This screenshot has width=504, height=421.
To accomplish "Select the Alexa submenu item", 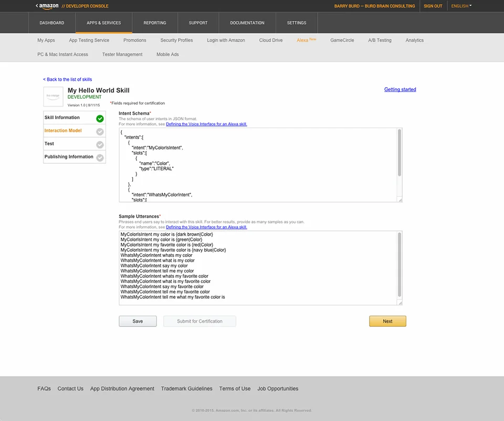I will click(x=306, y=40).
